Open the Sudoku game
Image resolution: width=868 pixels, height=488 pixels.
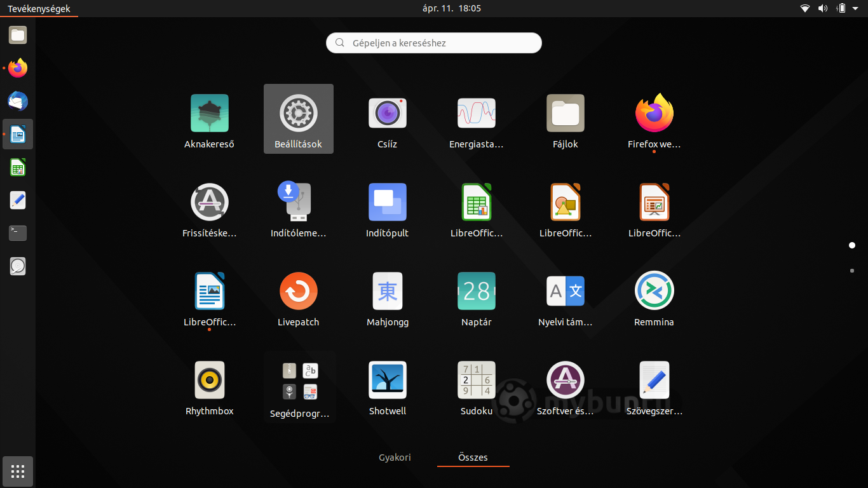click(x=477, y=386)
